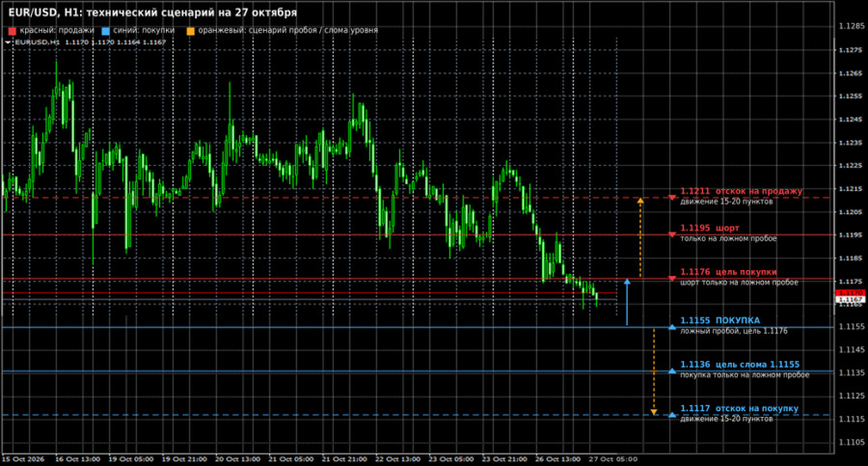Select the '1.1211 отскок на продажу' label
868x466 pixels.
pos(742,191)
